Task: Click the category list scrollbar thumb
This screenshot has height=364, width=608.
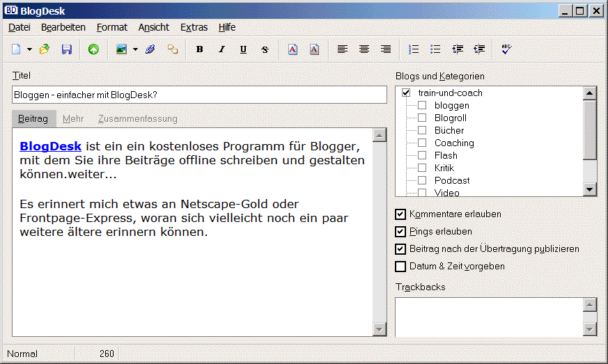Action: (590, 129)
